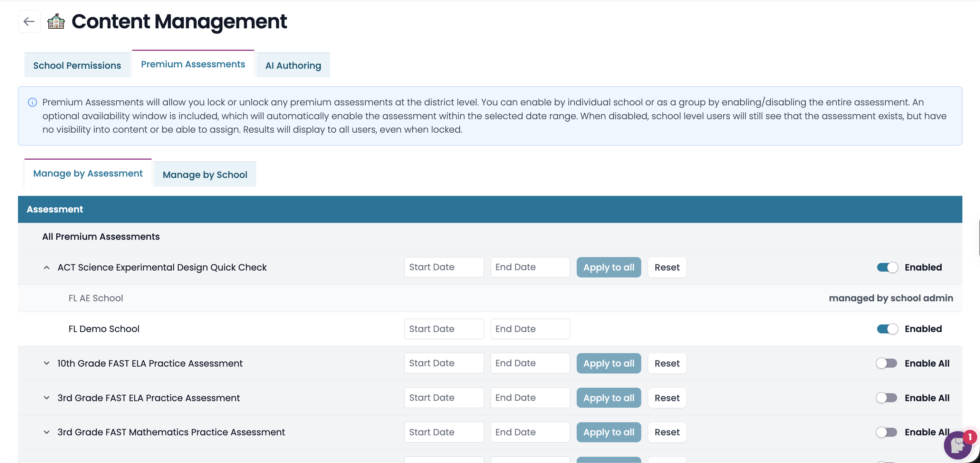The height and width of the screenshot is (463, 980).
Task: Select Manage by Assessment tab
Action: [88, 173]
